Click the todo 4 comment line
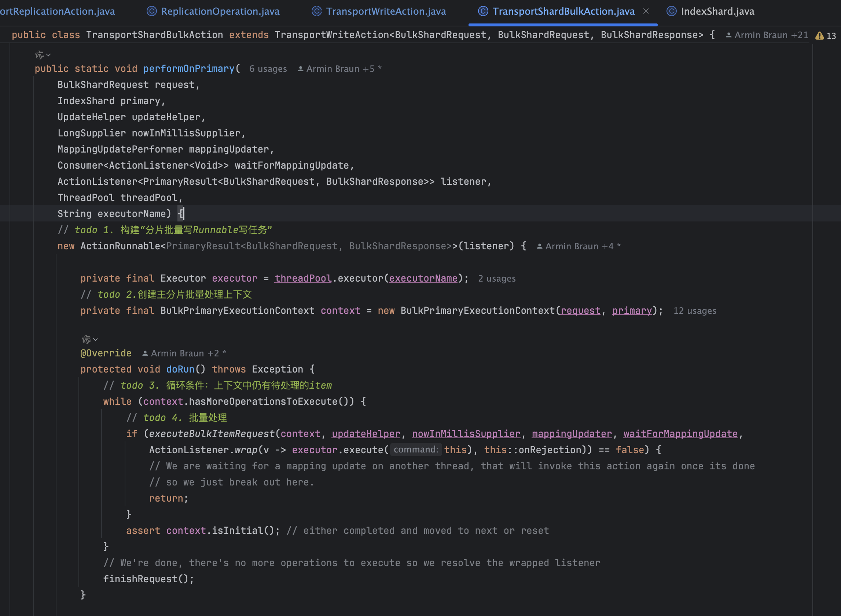This screenshot has width=841, height=616. [x=177, y=418]
